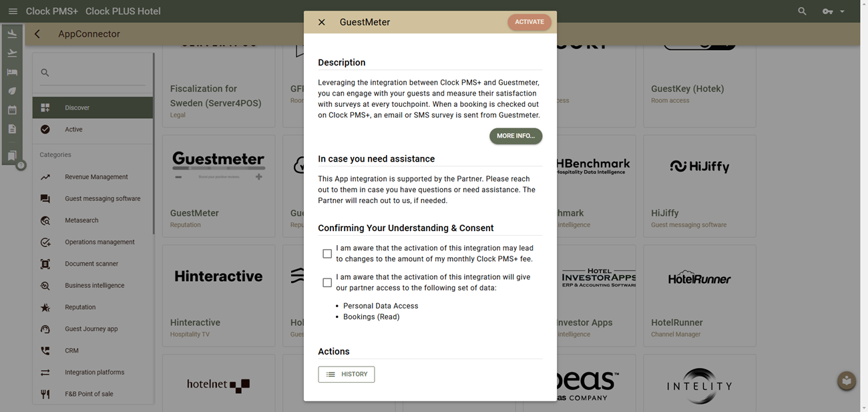
Task: Open the calendar icon in the sidebar
Action: click(12, 110)
